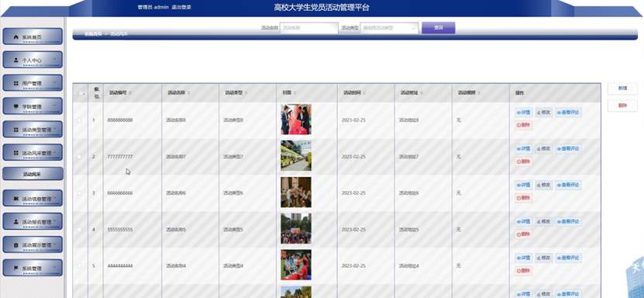Expand the 系统管理 menu arrow
The height and width of the screenshot is (298, 644).
click(x=54, y=268)
